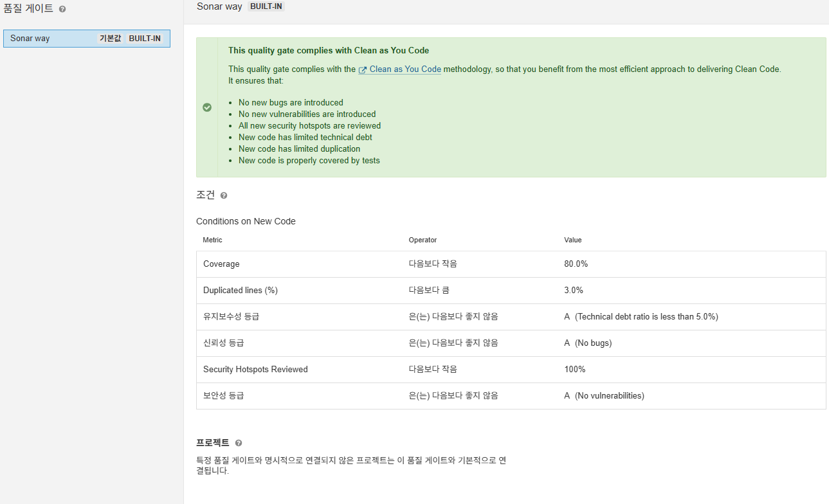Click the 신뢰성 등급 metric cell
The width and height of the screenshot is (829, 504).
point(223,343)
